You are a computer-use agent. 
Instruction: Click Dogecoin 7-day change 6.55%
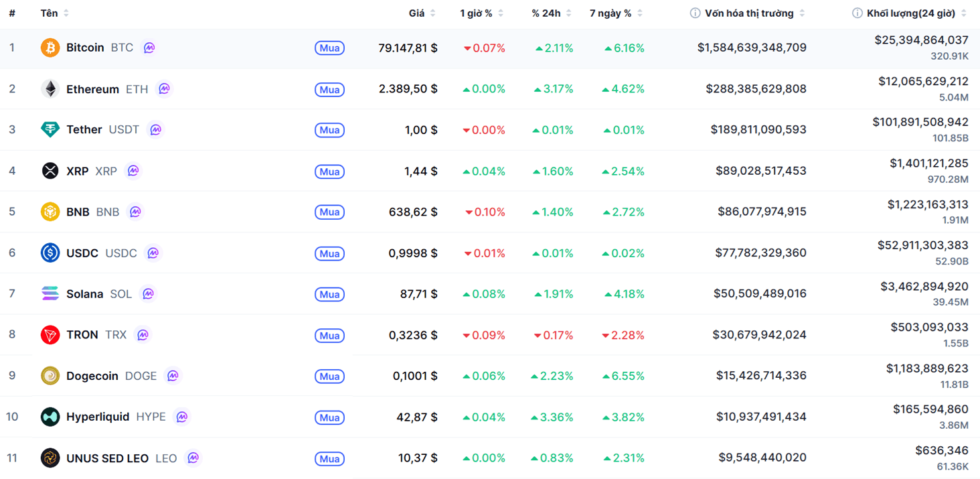click(x=623, y=376)
